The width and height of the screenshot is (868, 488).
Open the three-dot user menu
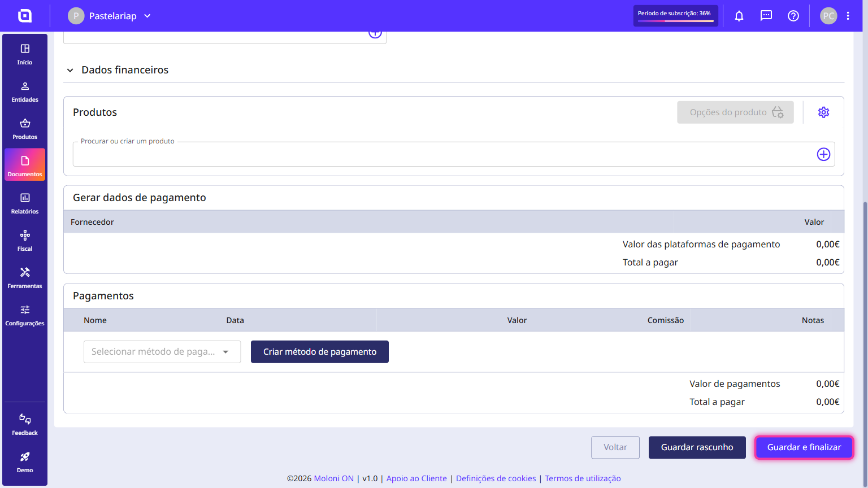click(848, 16)
